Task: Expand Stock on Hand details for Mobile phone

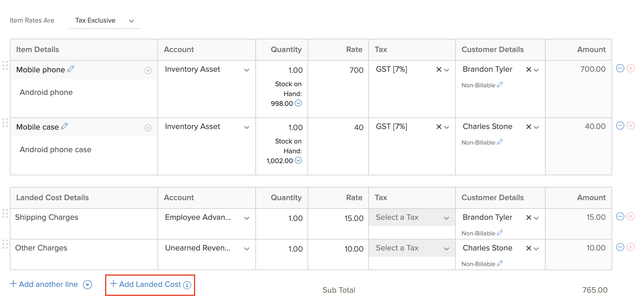Action: 299,103
